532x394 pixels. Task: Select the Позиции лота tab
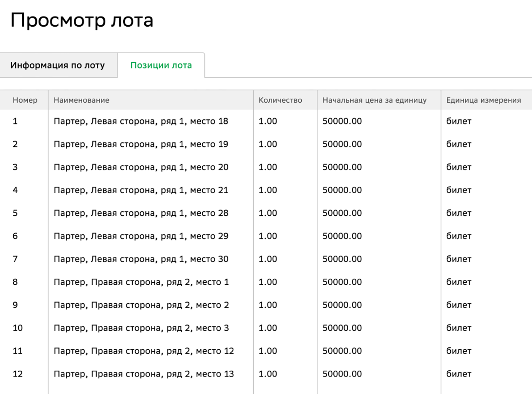point(161,65)
